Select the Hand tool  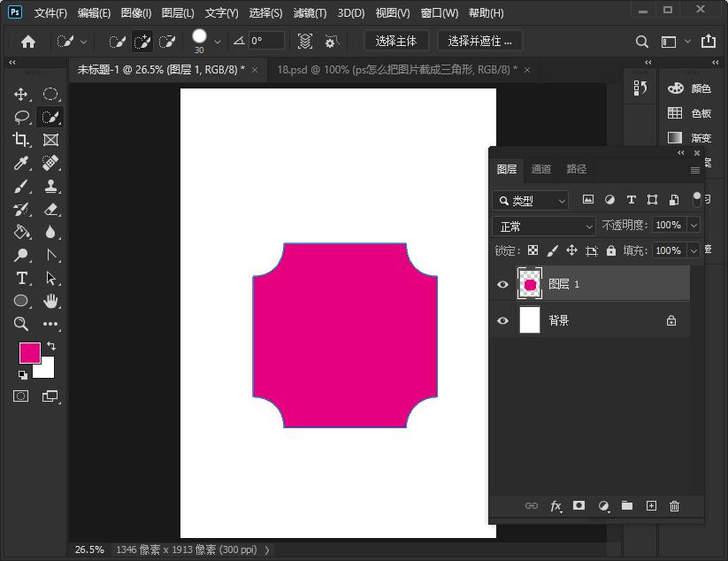pyautogui.click(x=51, y=301)
